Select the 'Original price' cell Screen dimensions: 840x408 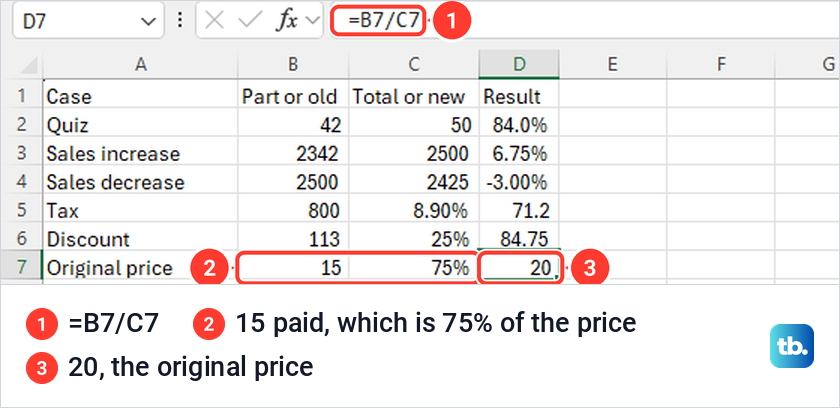coord(140,267)
